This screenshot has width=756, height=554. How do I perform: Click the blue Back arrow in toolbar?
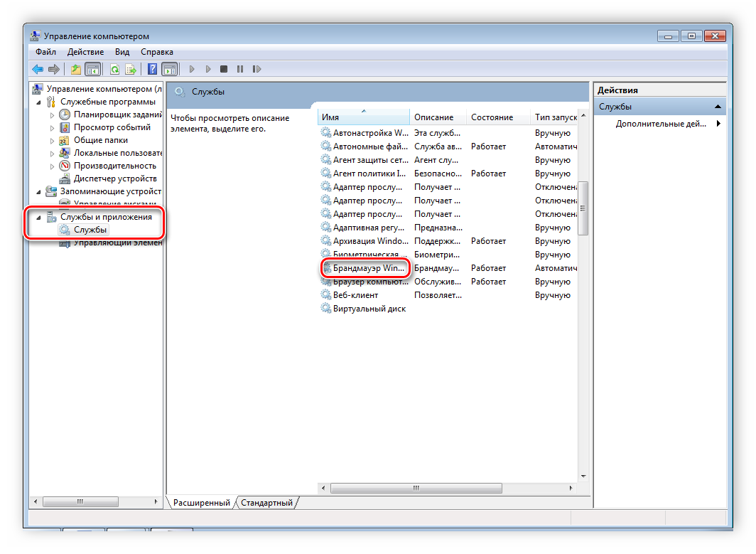pyautogui.click(x=38, y=69)
